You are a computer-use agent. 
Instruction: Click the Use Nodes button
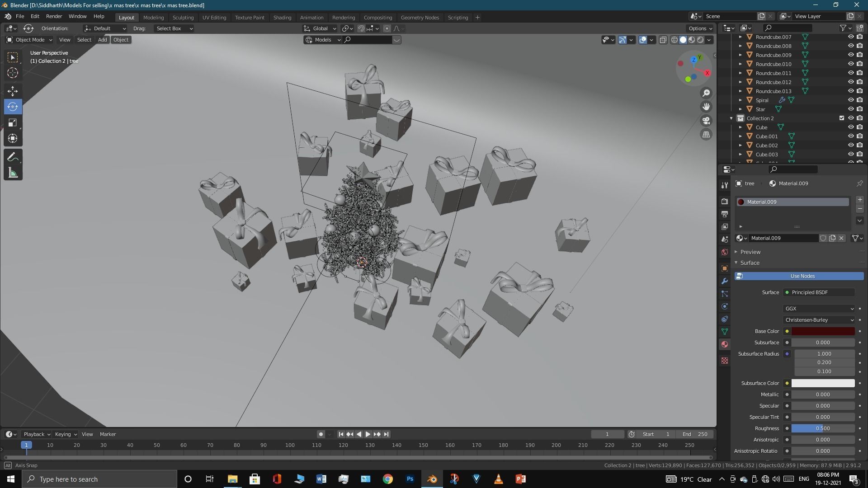click(x=799, y=276)
